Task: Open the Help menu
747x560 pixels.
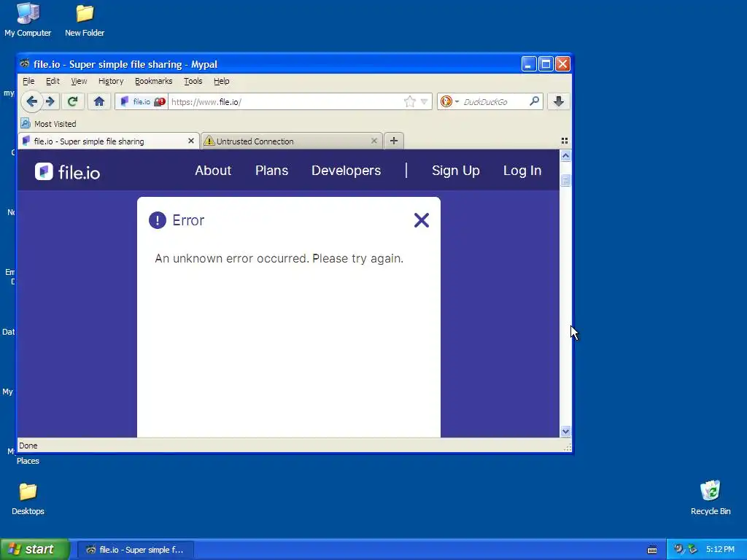Action: [222, 81]
